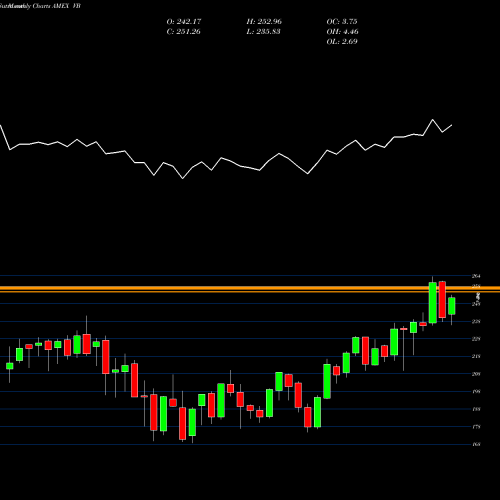Click the red candlestick next to the tallest green one
The height and width of the screenshot is (500, 500).
pyautogui.click(x=442, y=300)
